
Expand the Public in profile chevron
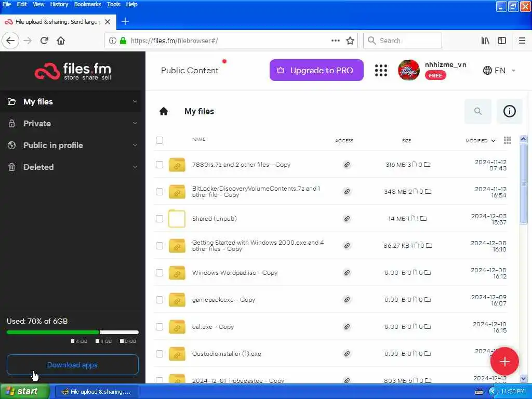(135, 145)
